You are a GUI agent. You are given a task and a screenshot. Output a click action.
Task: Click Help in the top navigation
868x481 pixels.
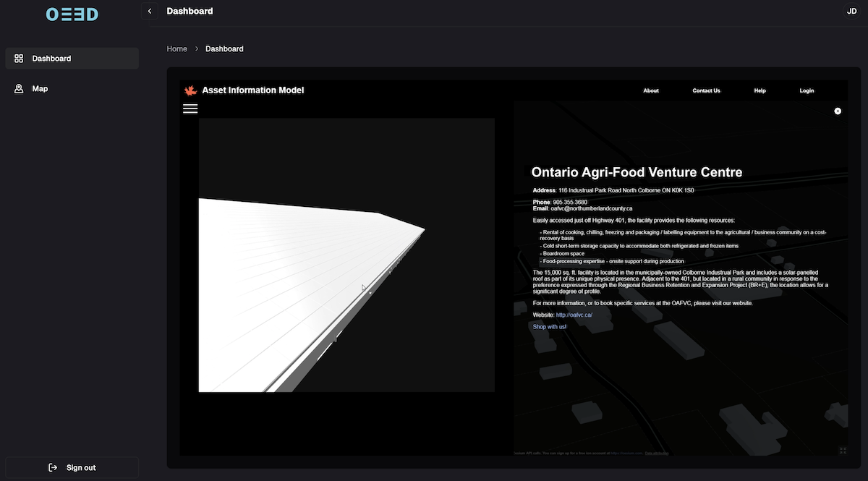759,90
